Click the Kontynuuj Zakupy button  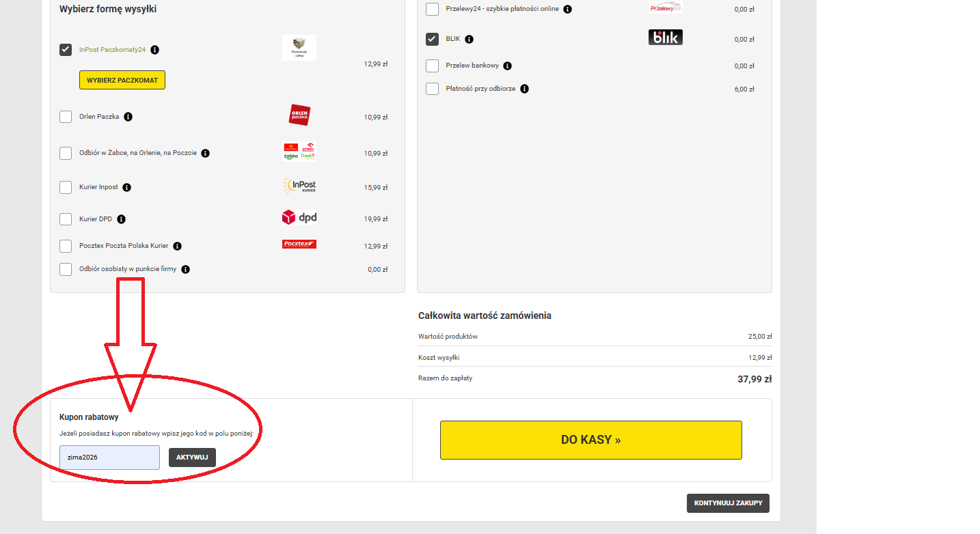tap(729, 503)
